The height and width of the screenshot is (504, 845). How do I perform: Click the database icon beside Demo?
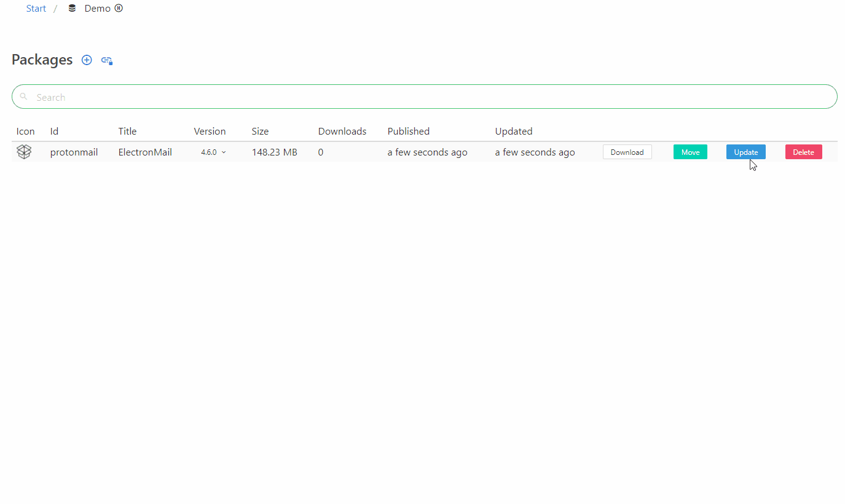[x=73, y=9]
